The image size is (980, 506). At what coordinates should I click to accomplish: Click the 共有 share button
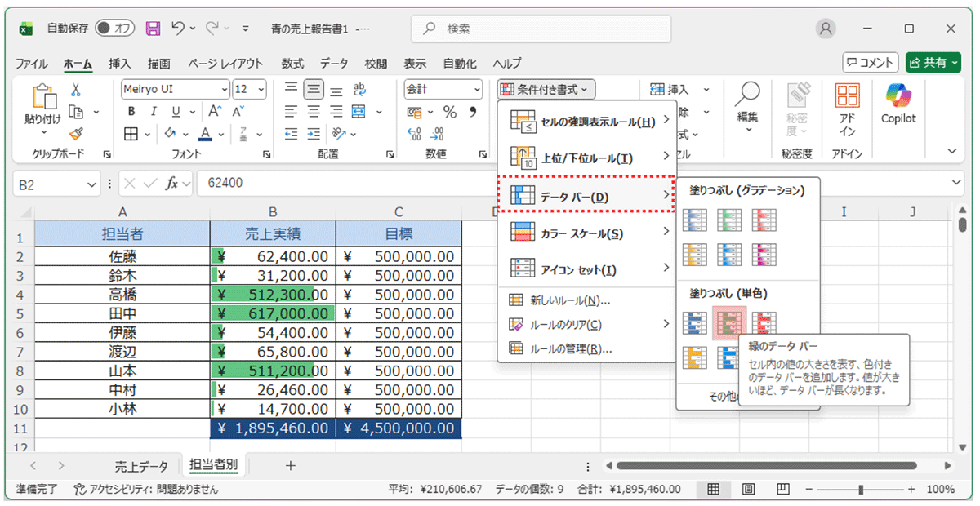(933, 62)
